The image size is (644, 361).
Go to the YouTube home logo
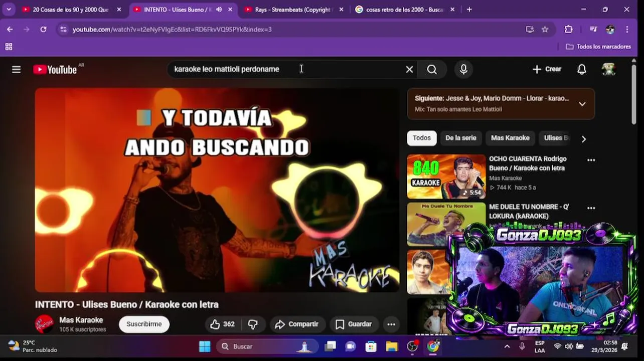click(x=55, y=69)
